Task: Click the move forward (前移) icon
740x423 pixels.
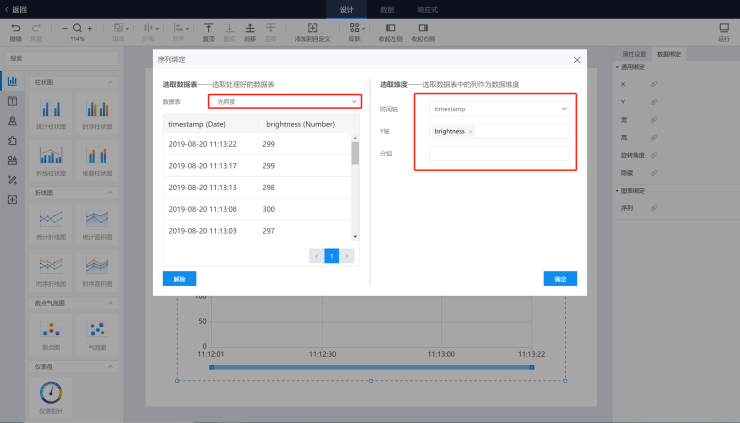Action: [250, 28]
